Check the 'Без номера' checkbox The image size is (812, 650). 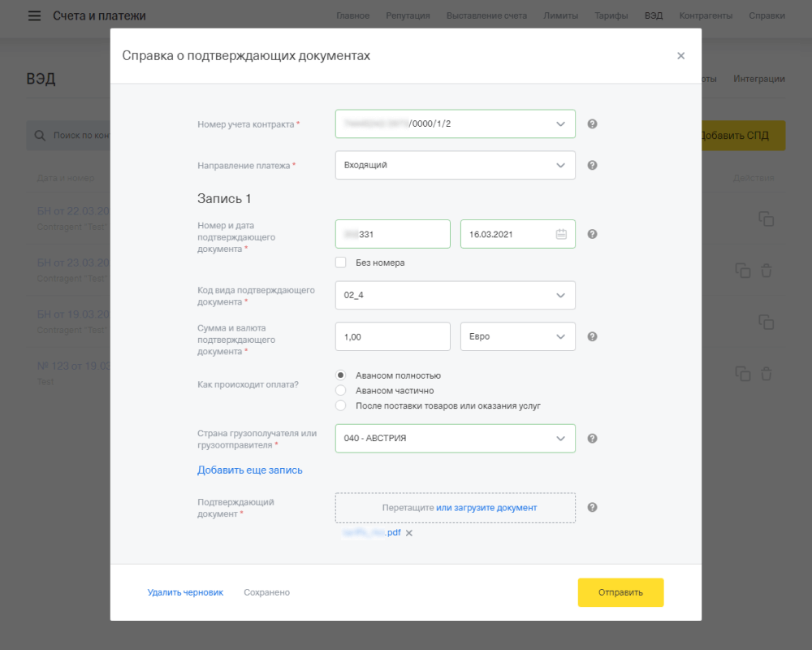point(341,262)
